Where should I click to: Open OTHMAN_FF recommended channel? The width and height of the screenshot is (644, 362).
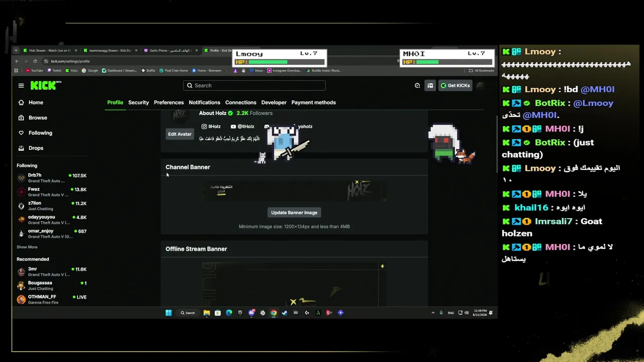52,300
